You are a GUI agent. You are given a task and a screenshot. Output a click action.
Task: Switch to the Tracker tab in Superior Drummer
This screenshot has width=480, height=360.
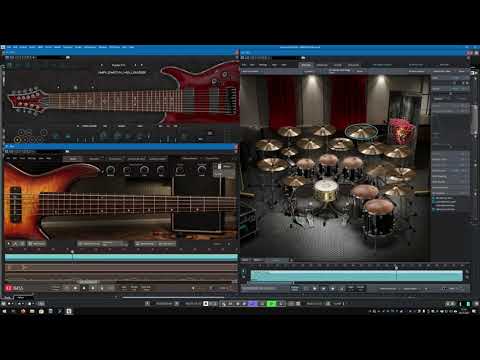(354, 65)
